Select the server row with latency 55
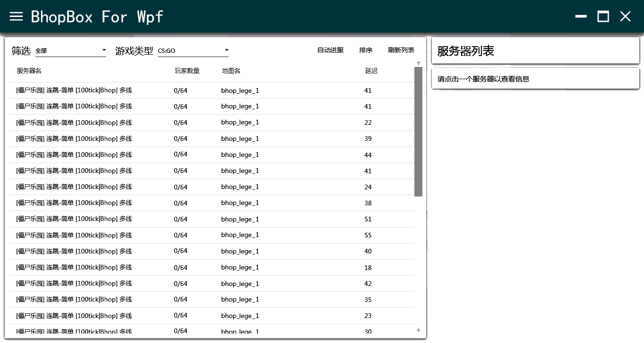The image size is (644, 343). (x=212, y=235)
